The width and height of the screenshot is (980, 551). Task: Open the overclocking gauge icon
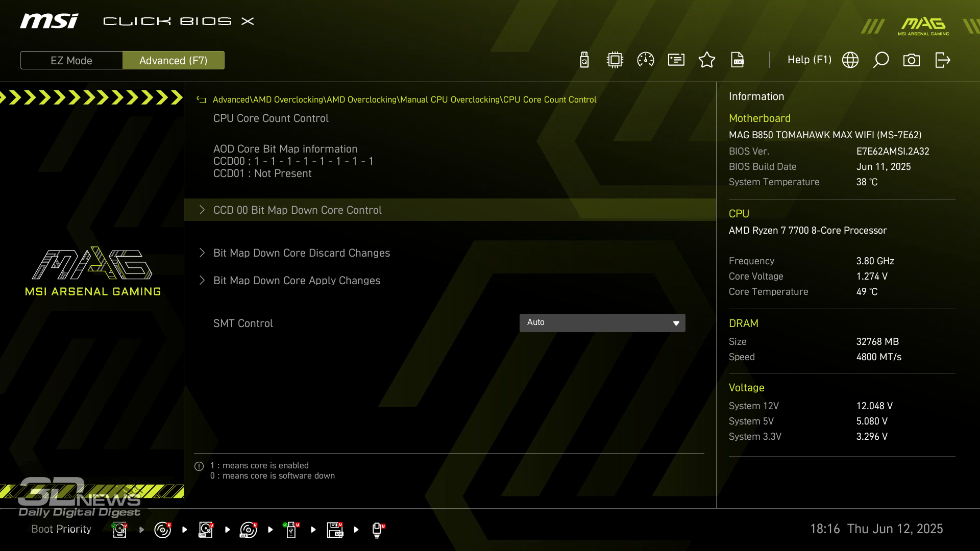pos(646,60)
